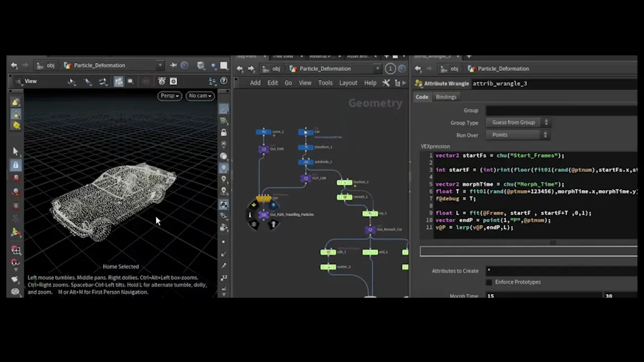Select the View tool in the viewport toolbar
The image size is (644, 362).
[30, 81]
